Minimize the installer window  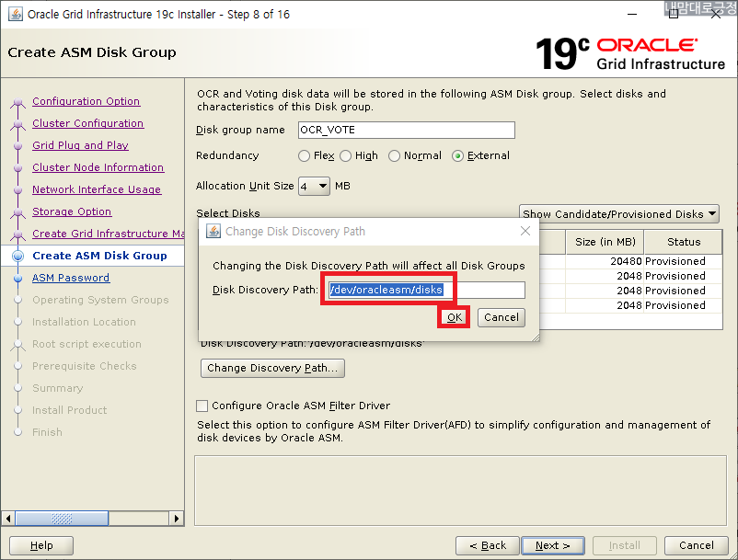(x=632, y=14)
